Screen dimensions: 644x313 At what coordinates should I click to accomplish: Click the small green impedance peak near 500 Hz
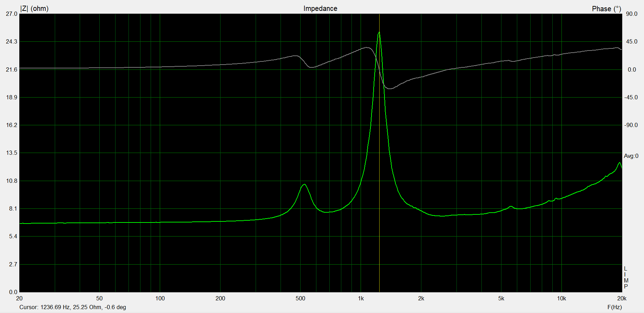(x=304, y=185)
